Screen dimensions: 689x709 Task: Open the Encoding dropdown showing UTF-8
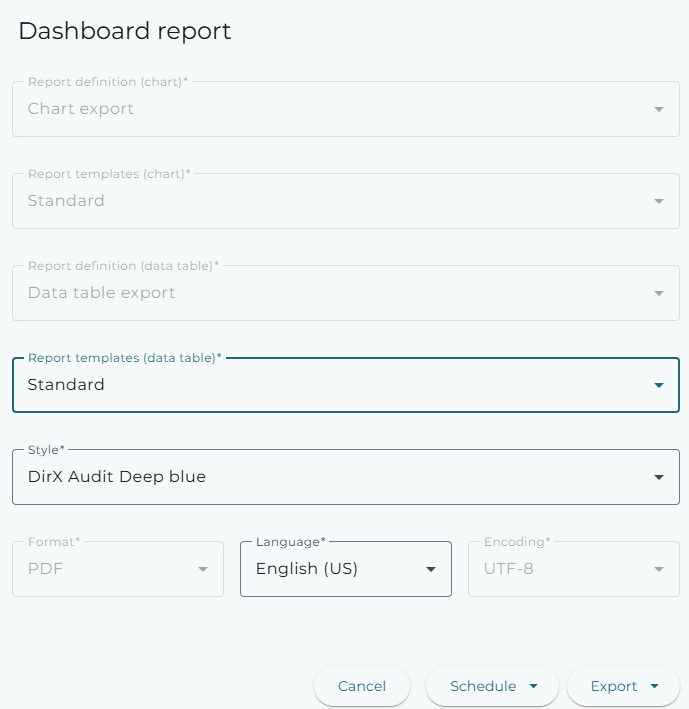pos(574,569)
